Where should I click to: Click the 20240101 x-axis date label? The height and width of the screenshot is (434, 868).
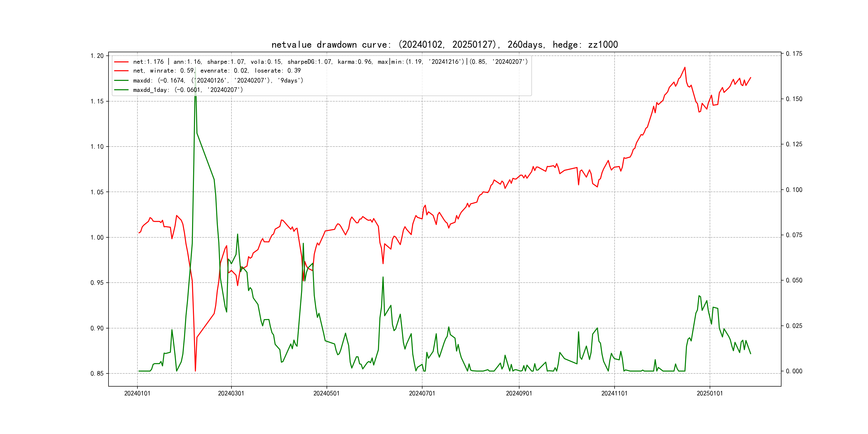137,394
